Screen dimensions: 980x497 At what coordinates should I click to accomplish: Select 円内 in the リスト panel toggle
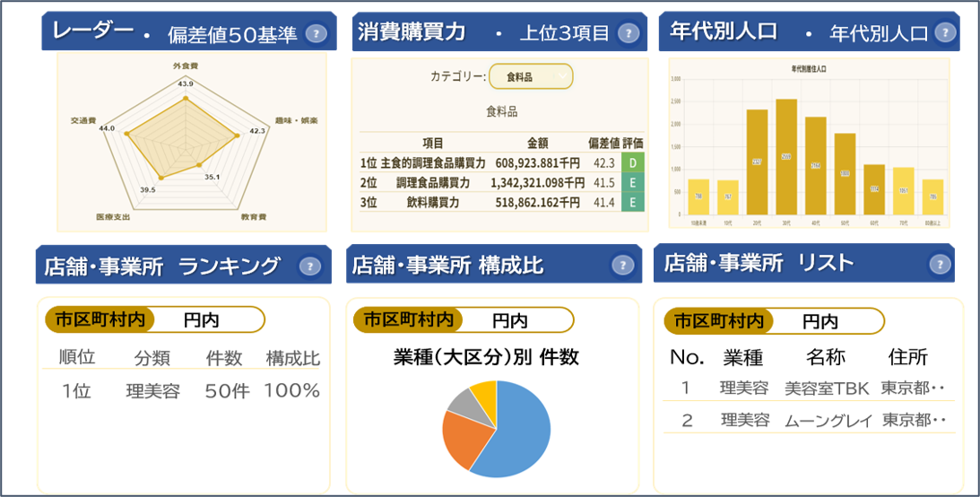tap(820, 321)
